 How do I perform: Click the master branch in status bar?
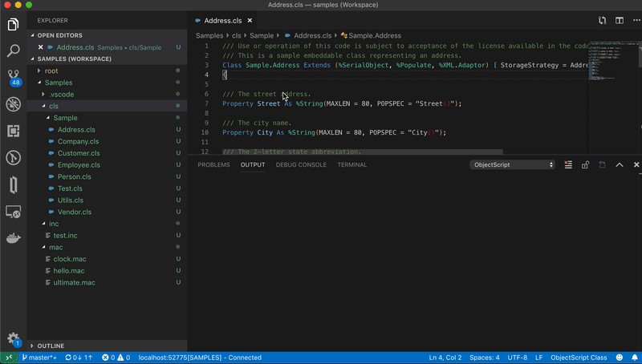pyautogui.click(x=39, y=358)
